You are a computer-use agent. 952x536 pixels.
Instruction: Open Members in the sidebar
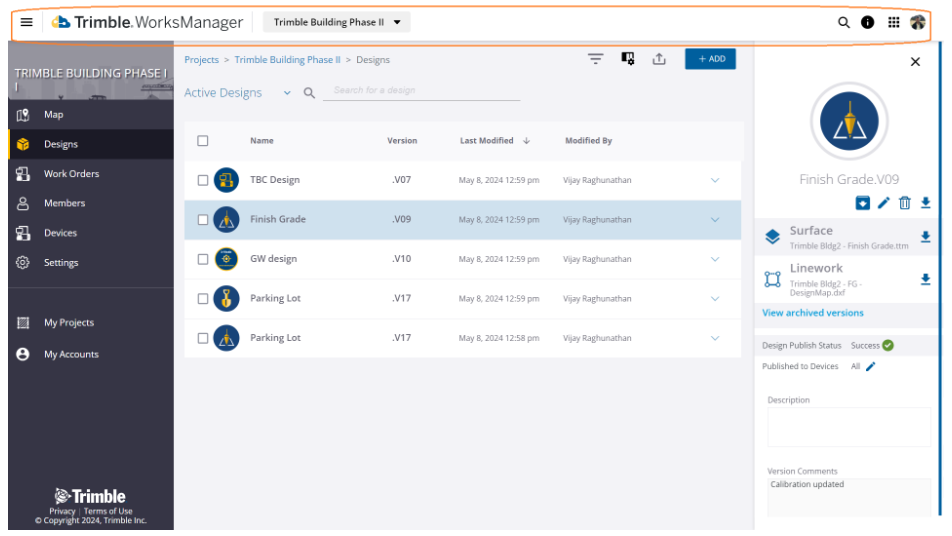click(x=91, y=203)
